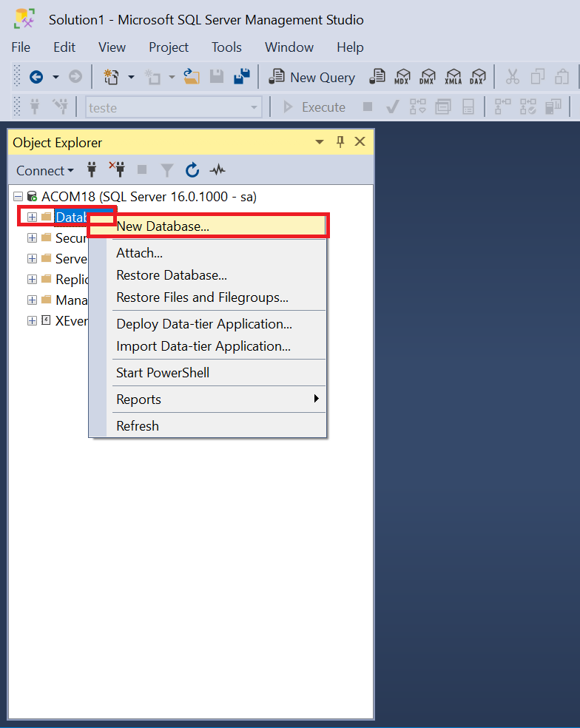Open the Reports submenu arrow
This screenshot has width=580, height=728.
316,398
